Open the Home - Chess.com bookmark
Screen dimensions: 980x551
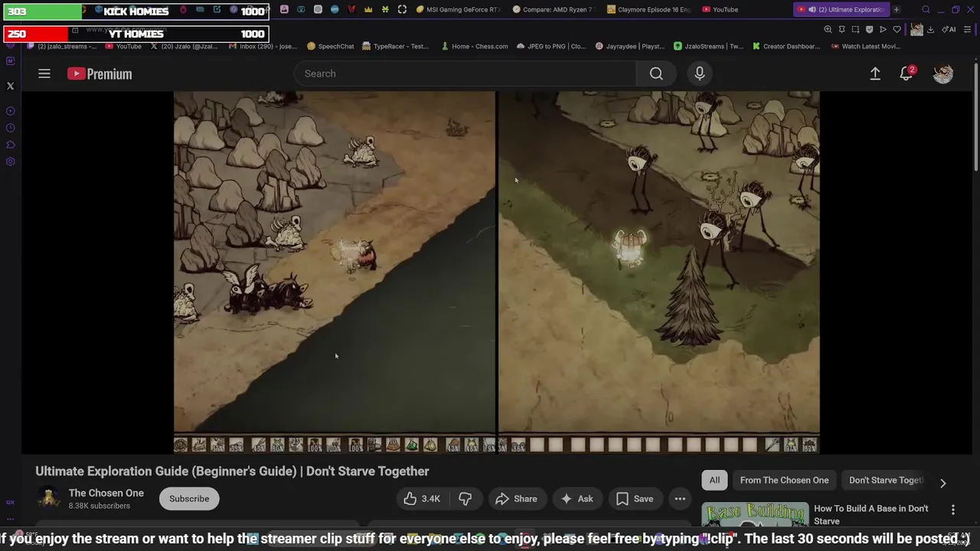tap(475, 46)
